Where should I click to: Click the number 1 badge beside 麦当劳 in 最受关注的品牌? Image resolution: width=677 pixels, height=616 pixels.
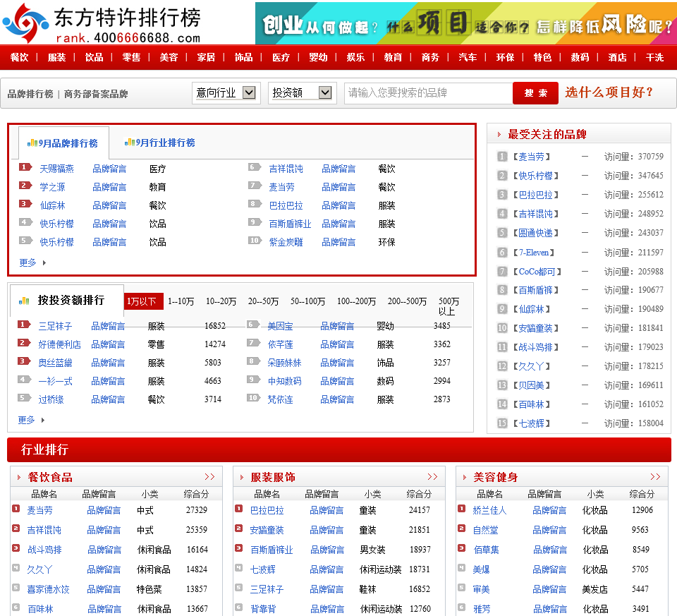click(x=502, y=157)
